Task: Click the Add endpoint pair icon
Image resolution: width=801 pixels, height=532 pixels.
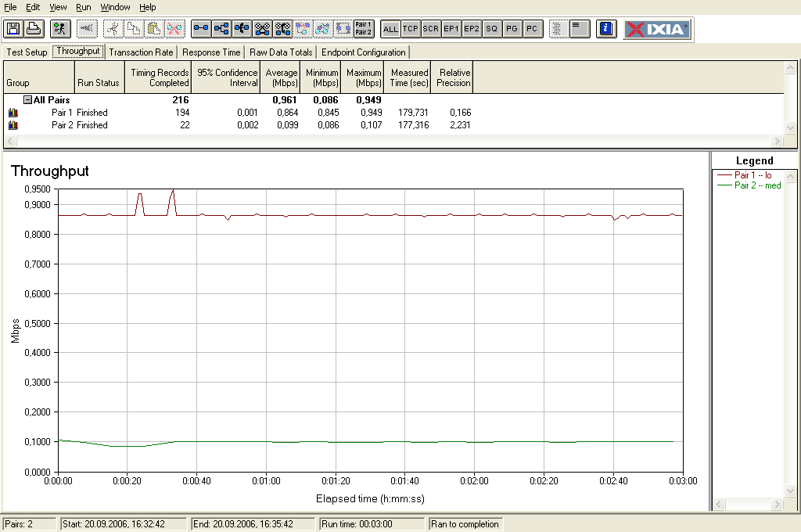Action: click(x=201, y=29)
